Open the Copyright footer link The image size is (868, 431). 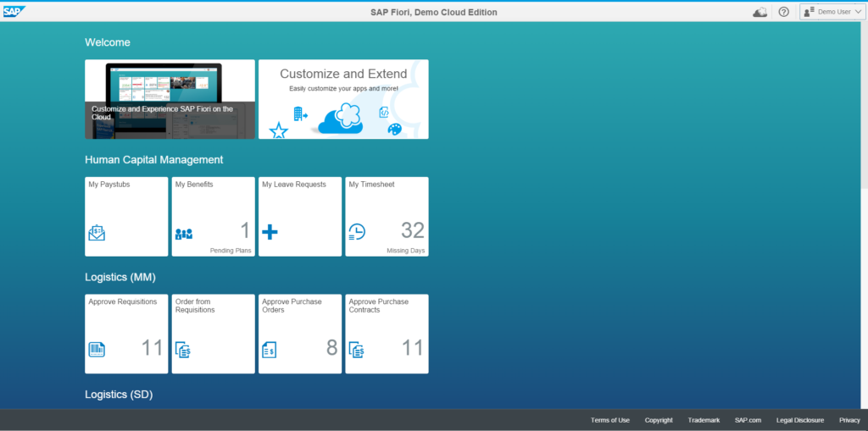click(x=659, y=421)
